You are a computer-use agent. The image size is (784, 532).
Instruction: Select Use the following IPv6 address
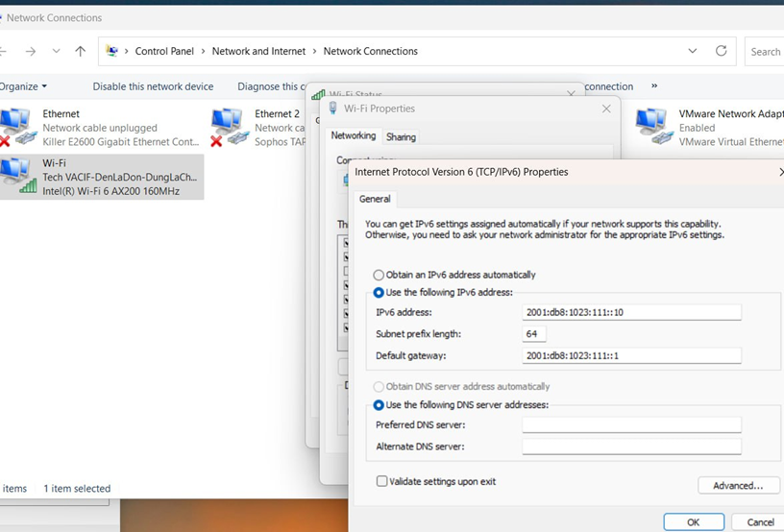(x=379, y=292)
